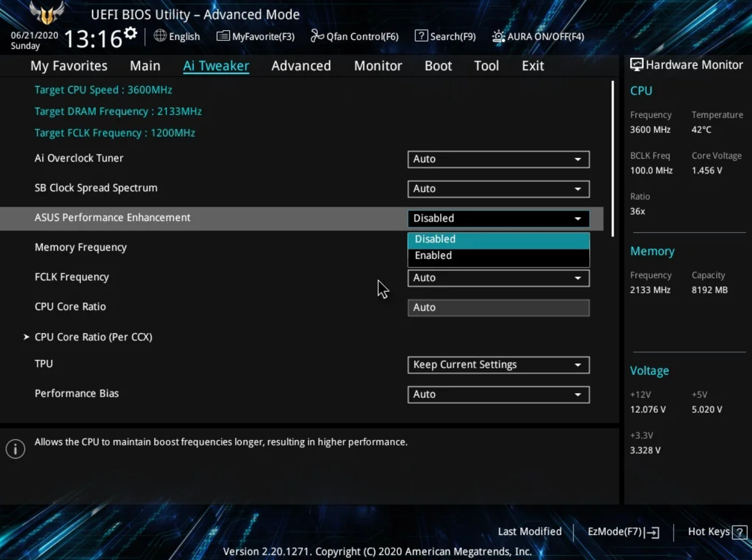Click the AURA light bulb icon
Screen dimensions: 752x560
point(498,36)
